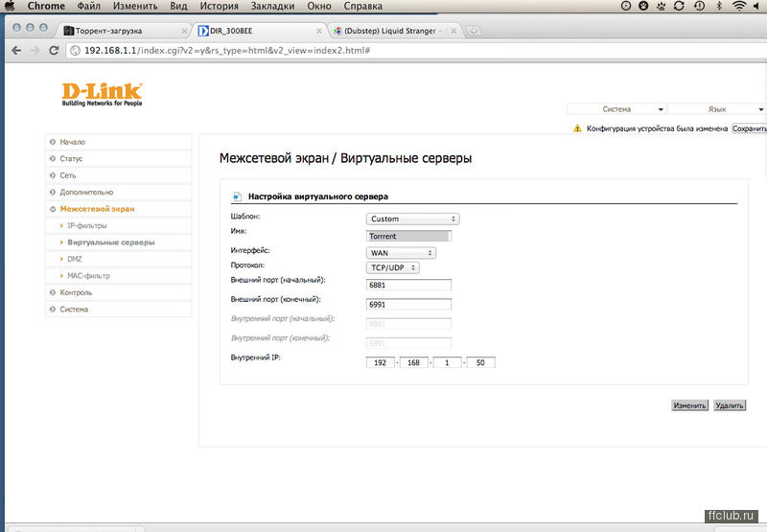Open the Протокол TCP/UDP dropdown

coord(392,267)
